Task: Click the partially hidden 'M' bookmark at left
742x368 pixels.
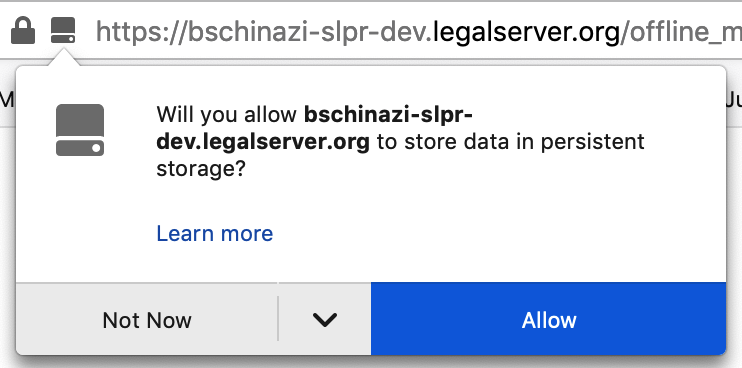Action: (x=7, y=100)
